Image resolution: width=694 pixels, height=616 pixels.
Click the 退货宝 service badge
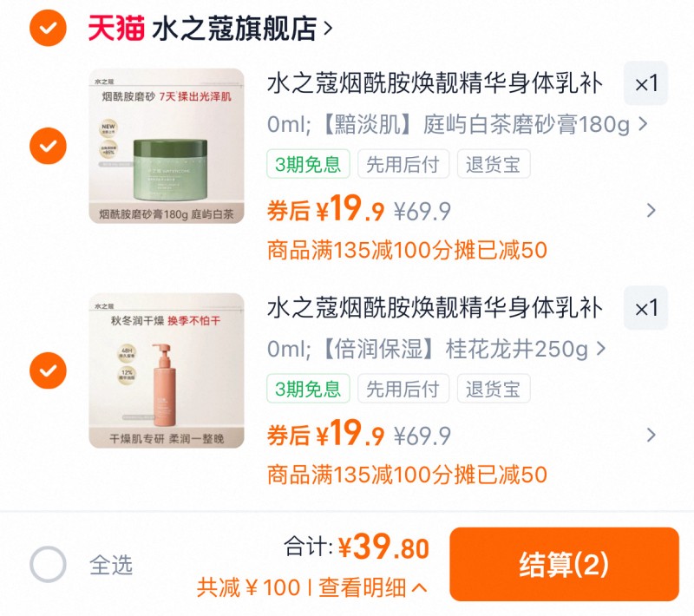pyautogui.click(x=493, y=166)
